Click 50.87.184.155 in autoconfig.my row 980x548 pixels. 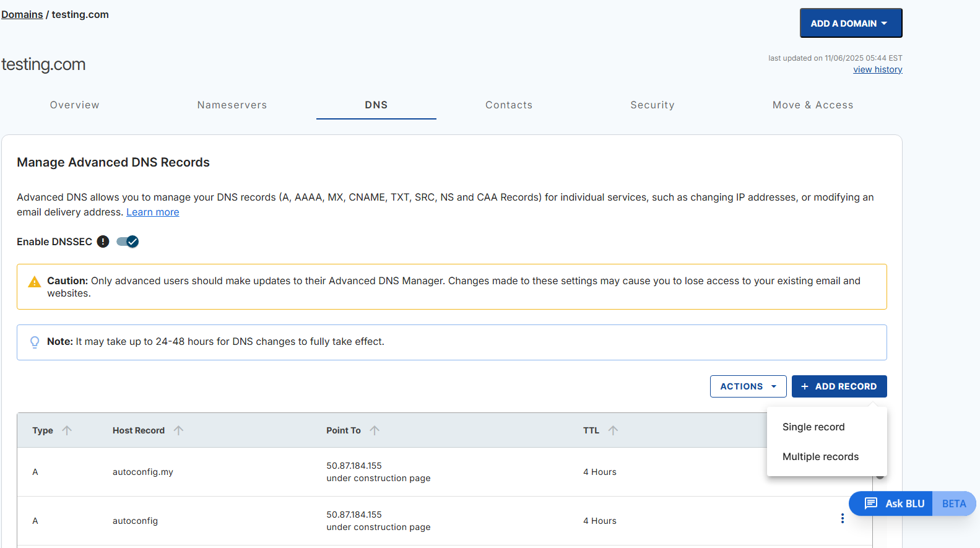(x=354, y=466)
